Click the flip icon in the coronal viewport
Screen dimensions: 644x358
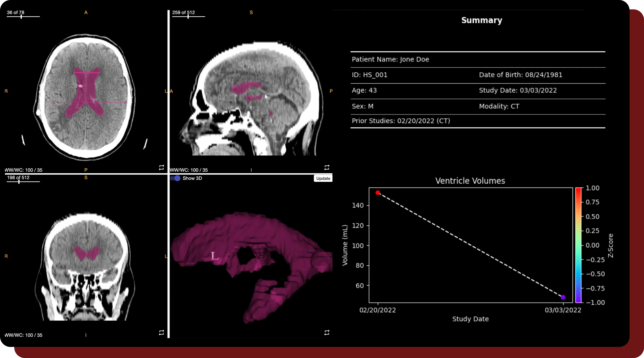pos(161,333)
